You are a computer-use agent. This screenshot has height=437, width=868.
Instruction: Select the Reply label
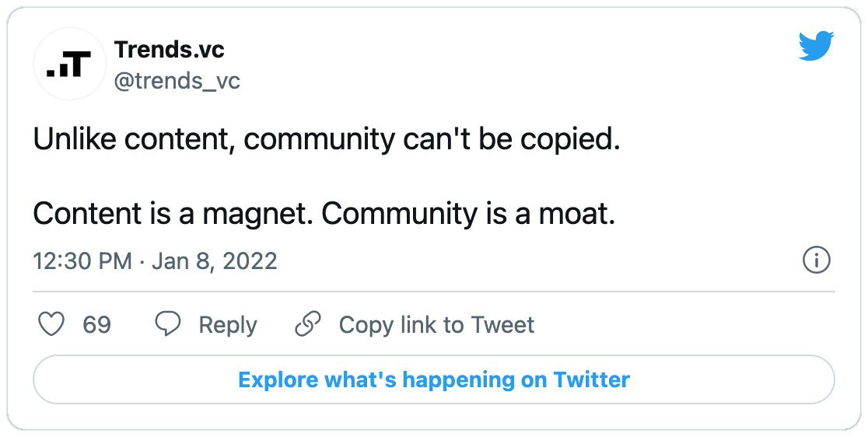point(228,325)
